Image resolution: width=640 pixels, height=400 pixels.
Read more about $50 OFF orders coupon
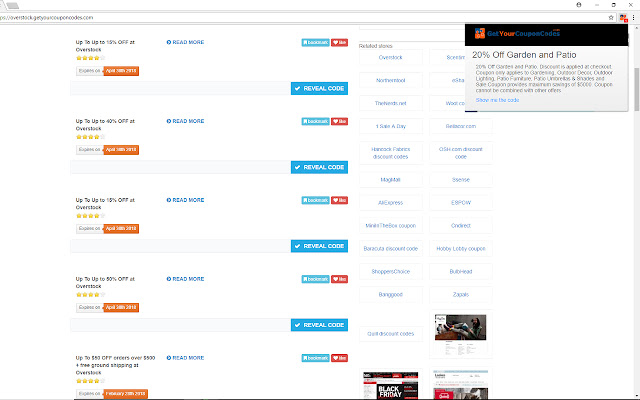coord(185,358)
